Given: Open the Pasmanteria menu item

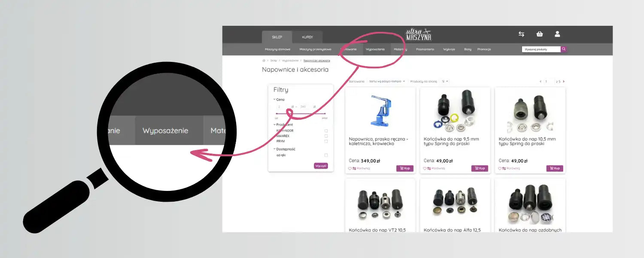Looking at the screenshot, I should click(x=425, y=49).
